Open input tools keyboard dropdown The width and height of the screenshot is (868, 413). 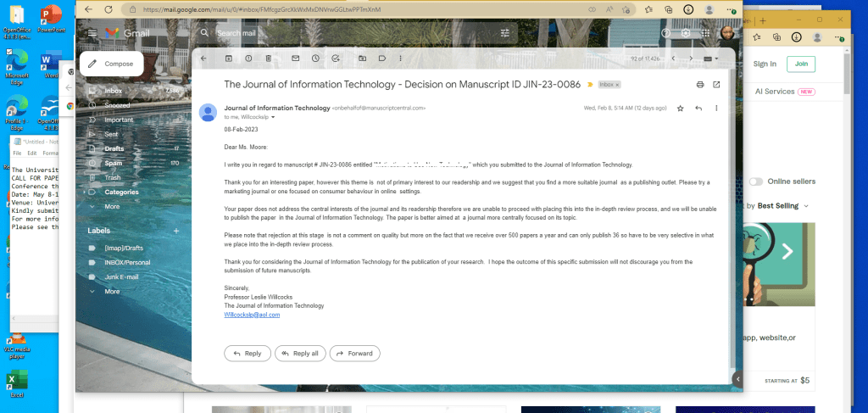pyautogui.click(x=711, y=59)
